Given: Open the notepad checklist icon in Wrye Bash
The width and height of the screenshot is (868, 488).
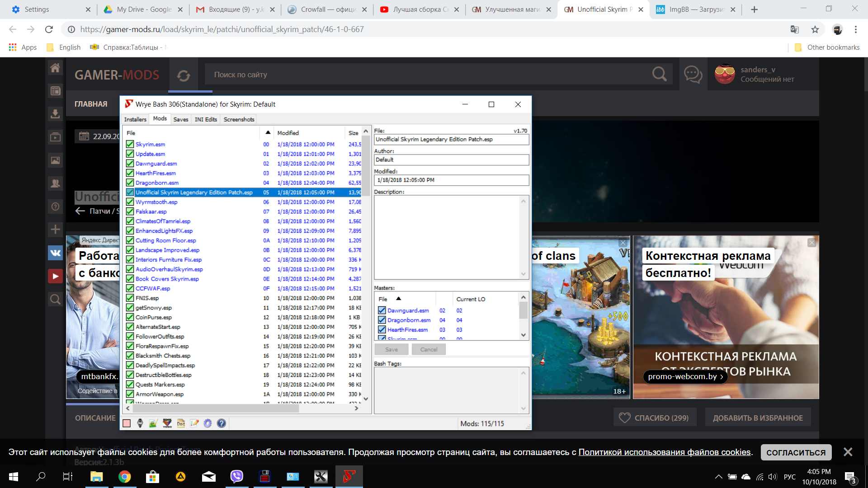Looking at the screenshot, I should coord(194,423).
